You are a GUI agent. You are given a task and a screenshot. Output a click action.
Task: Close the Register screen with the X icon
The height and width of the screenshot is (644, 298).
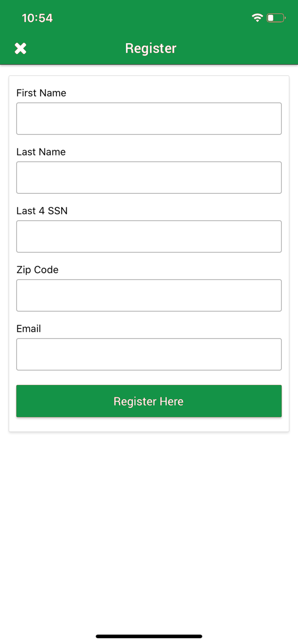point(21,48)
